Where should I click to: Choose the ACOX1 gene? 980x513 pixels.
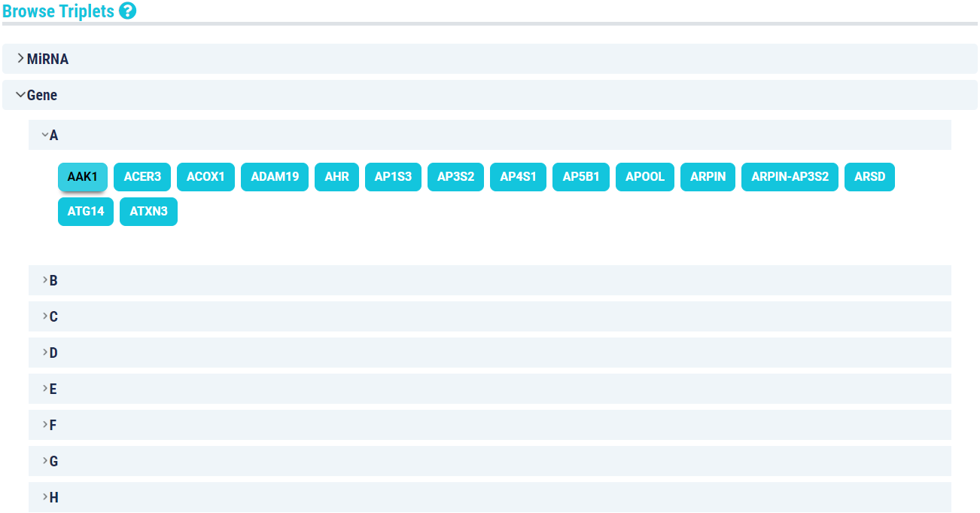coord(205,177)
